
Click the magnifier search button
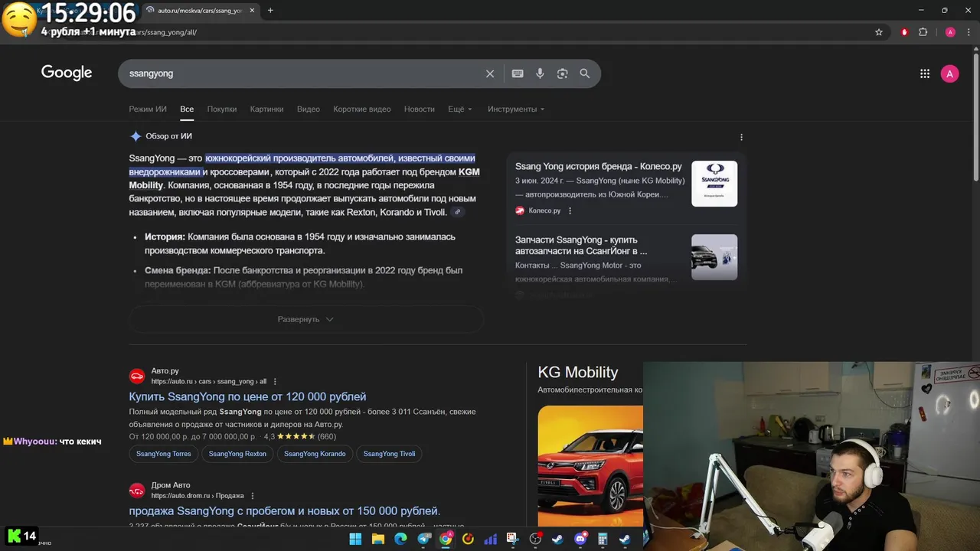(585, 73)
